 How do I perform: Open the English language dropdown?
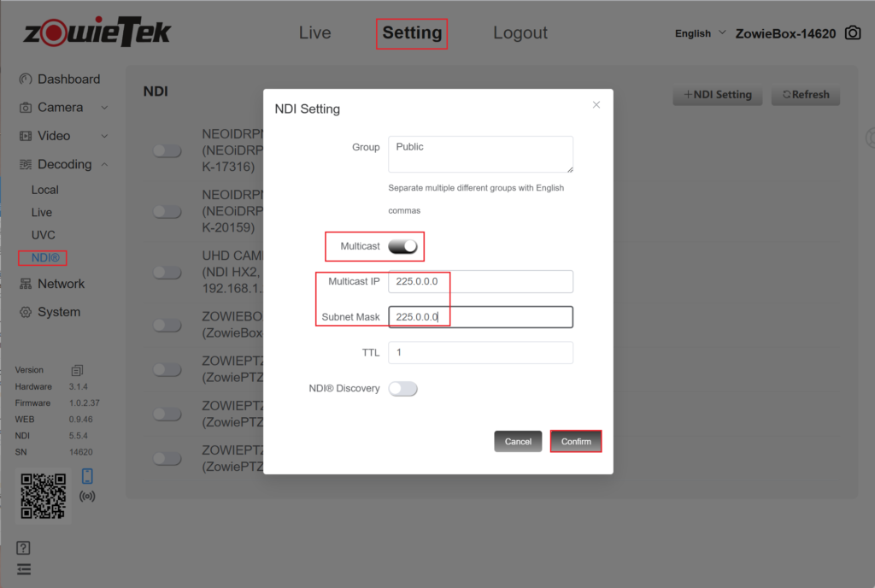pos(701,33)
